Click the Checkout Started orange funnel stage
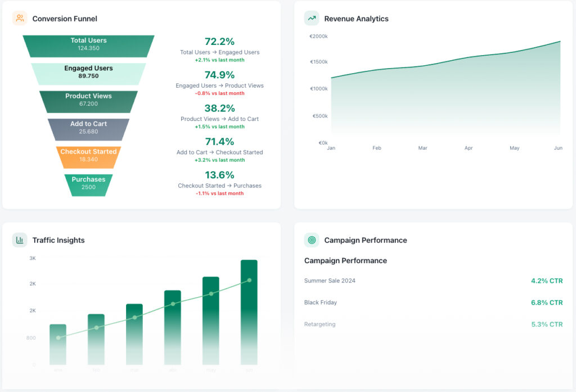This screenshot has width=576, height=392. 88,155
